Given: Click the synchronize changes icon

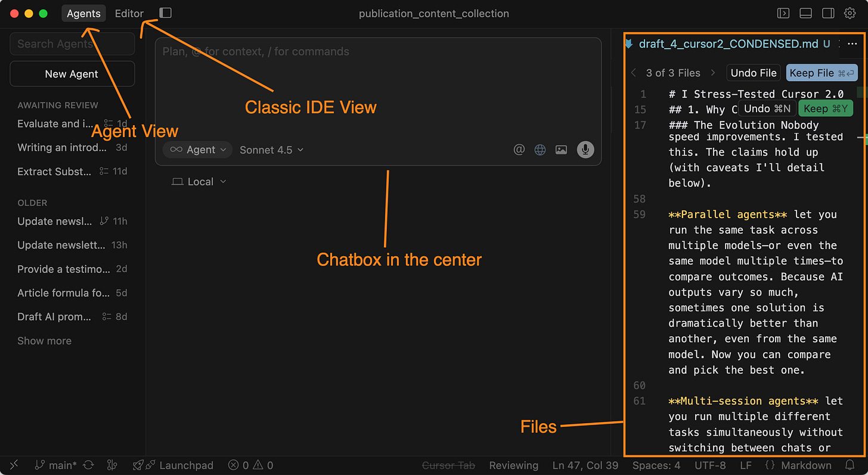Looking at the screenshot, I should click(x=88, y=465).
